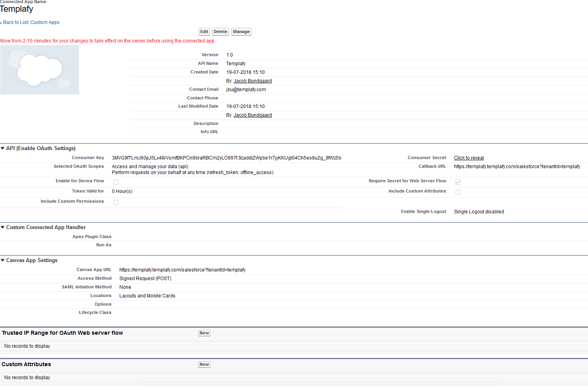The image size is (588, 387).
Task: Collapse the API (Enable OAuth Settings) section
Action: pyautogui.click(x=3, y=149)
